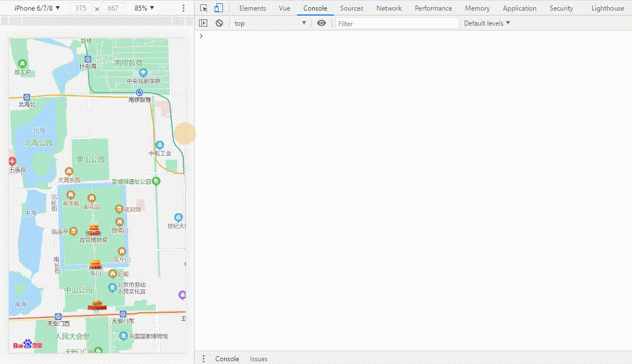Click the 恭王府 park marker icon

click(22, 63)
